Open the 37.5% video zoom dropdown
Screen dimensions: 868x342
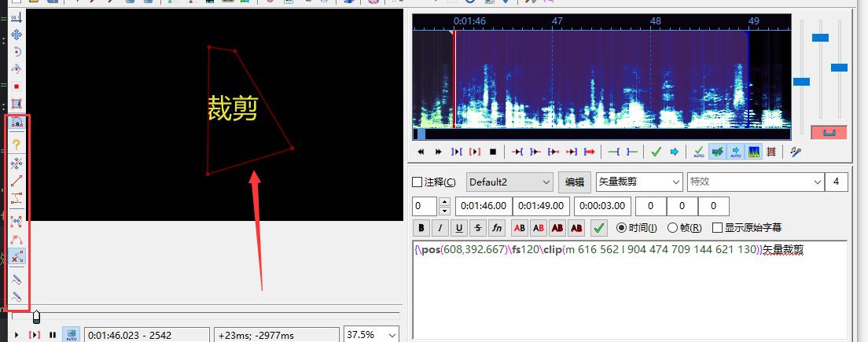coord(371,335)
